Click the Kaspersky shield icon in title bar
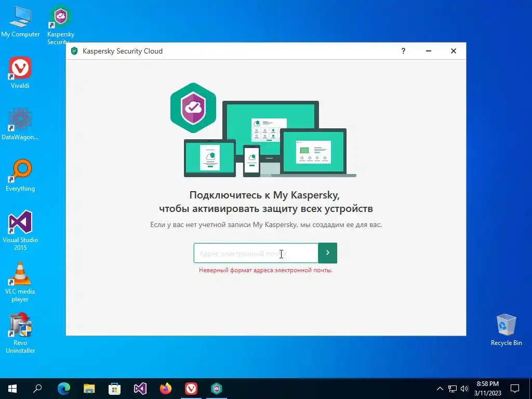Viewport: 532px width, 399px height. 74,51
